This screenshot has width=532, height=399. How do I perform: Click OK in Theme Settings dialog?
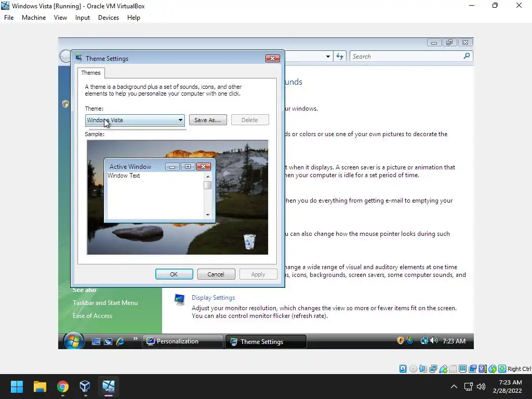pos(174,274)
